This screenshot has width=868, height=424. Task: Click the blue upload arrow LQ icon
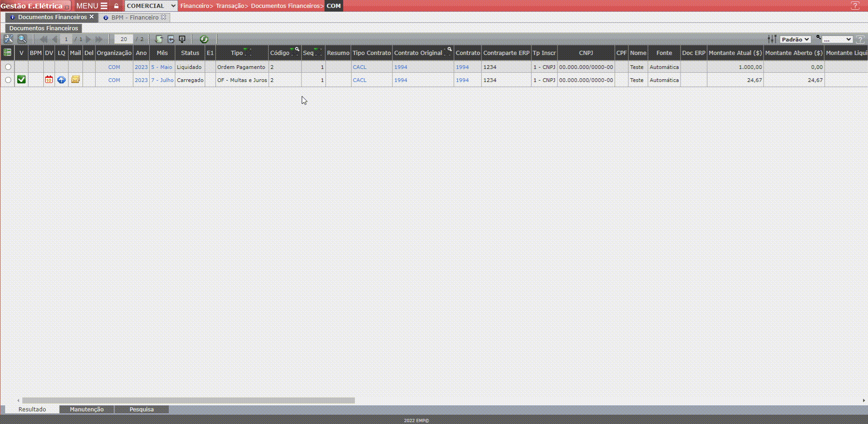pyautogui.click(x=62, y=80)
